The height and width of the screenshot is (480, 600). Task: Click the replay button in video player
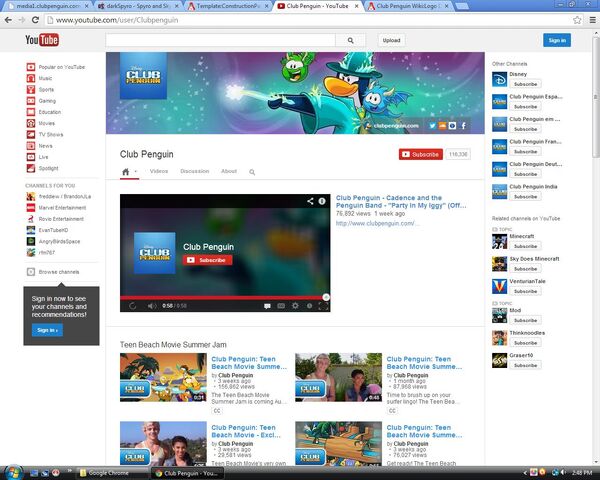132,306
